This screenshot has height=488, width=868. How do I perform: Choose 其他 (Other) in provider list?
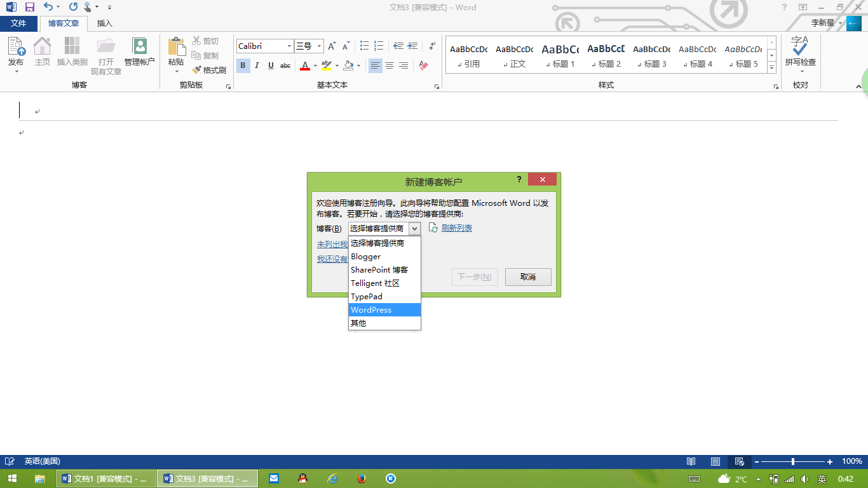click(x=384, y=323)
